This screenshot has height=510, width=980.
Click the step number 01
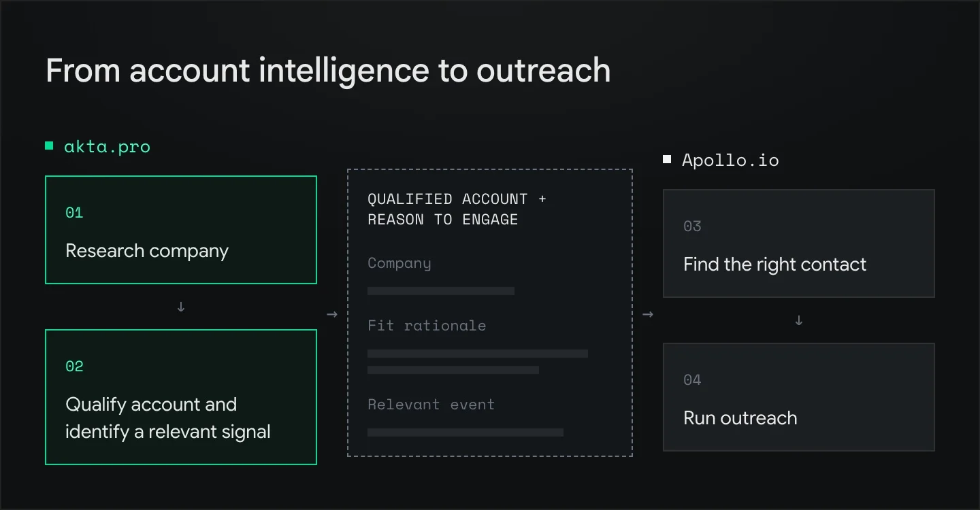pos(74,213)
